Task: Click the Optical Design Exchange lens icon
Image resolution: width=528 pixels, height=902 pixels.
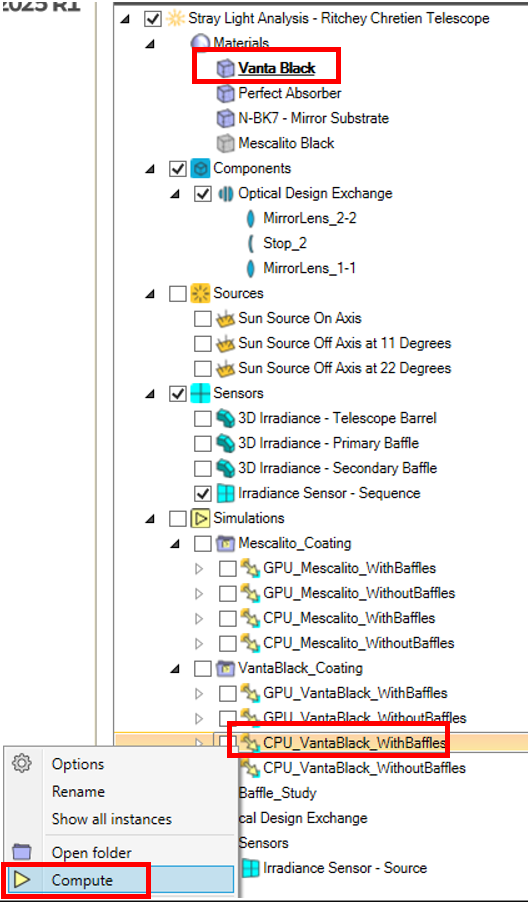Action: 225,193
